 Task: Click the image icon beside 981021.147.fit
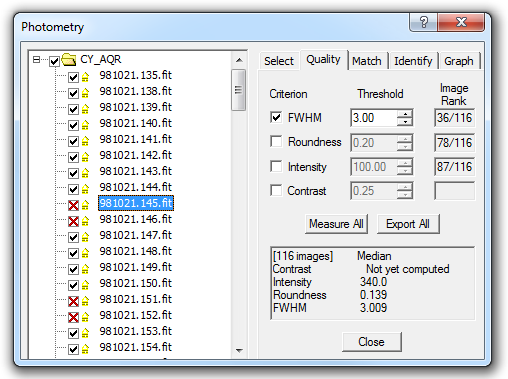[x=85, y=237]
